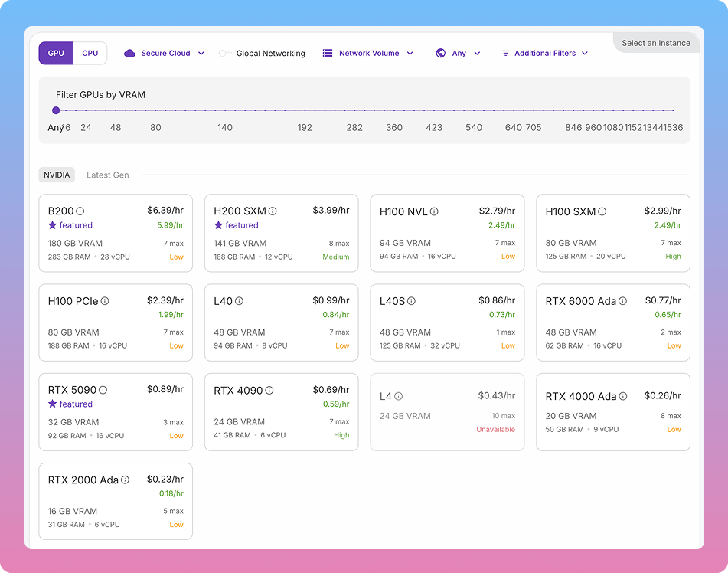Click the Filter GPUs by VRAM heading

click(x=101, y=95)
